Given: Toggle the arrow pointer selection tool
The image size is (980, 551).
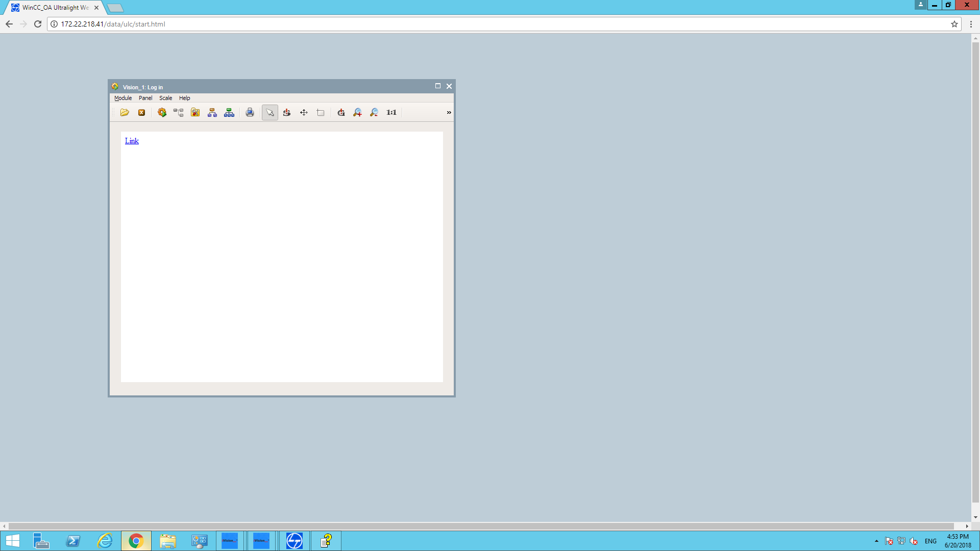Looking at the screenshot, I should point(269,112).
